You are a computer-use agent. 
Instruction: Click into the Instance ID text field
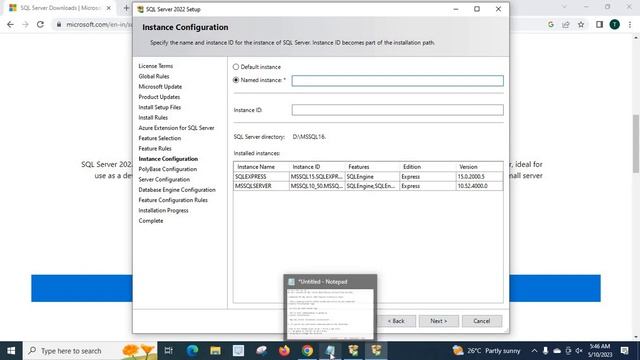click(398, 110)
